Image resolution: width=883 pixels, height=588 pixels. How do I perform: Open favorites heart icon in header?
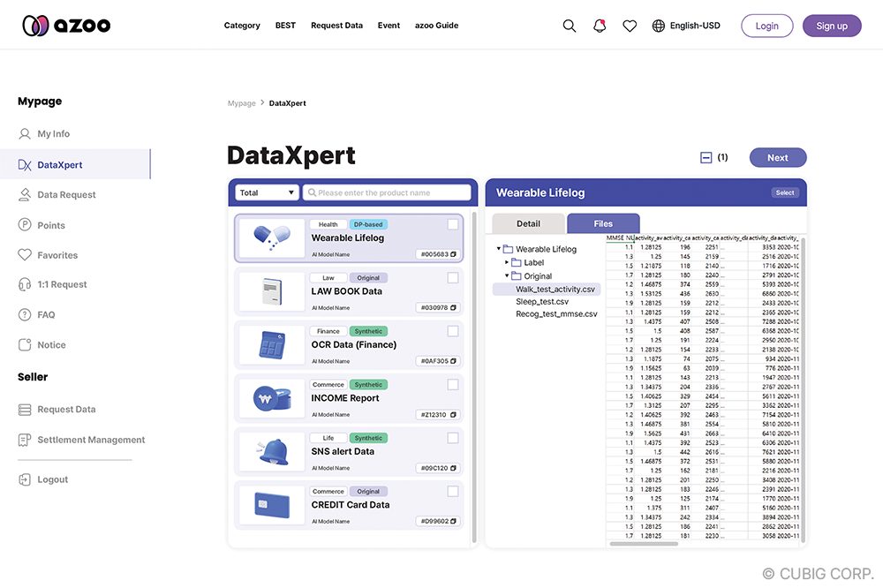[630, 26]
